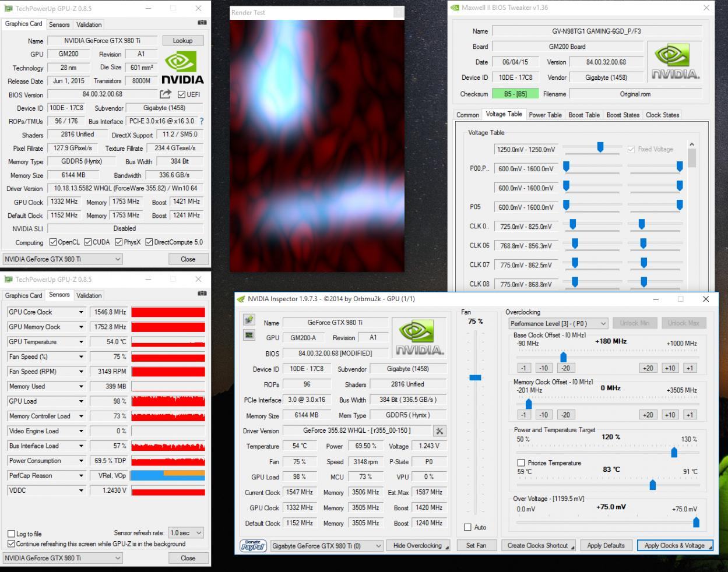Open the Clock States tab
Viewport: 728px width, 572px height.
(x=662, y=115)
